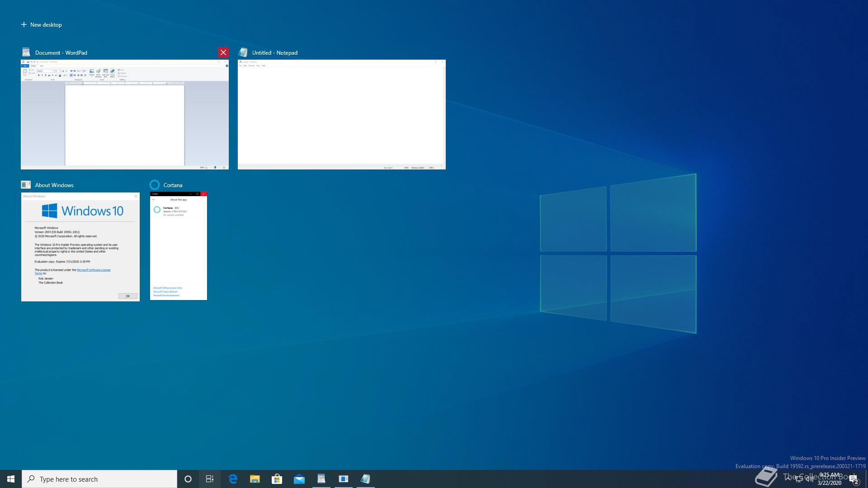Switch to the Cortana window thumbnail
Screen dimensions: 868x488
(x=179, y=247)
